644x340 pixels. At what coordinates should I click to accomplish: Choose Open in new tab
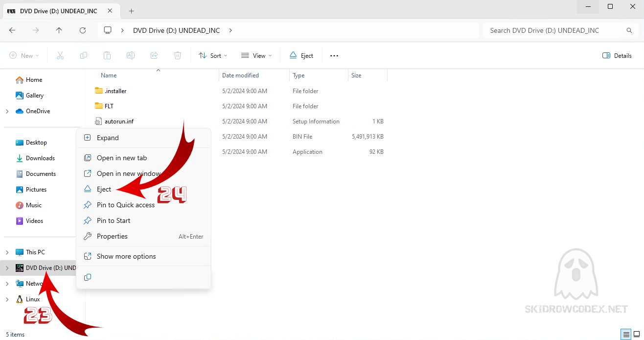(x=144, y=158)
